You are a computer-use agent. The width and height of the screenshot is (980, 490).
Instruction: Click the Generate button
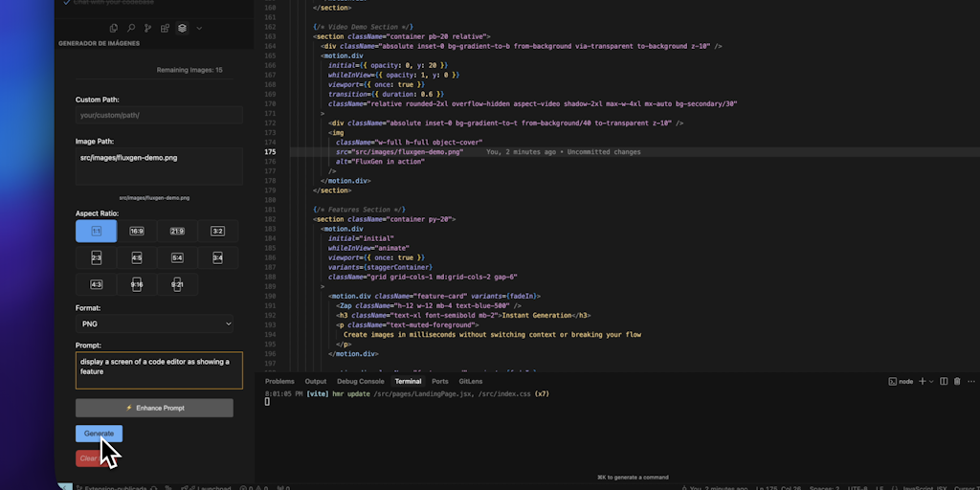[x=99, y=434]
